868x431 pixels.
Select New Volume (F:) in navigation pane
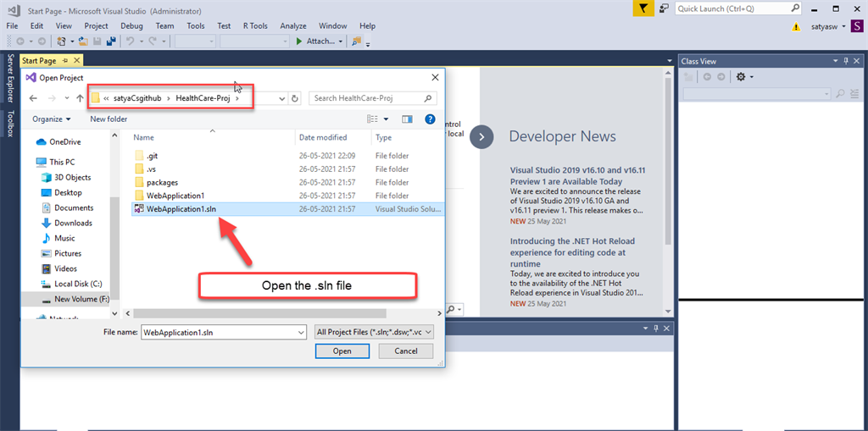point(75,299)
